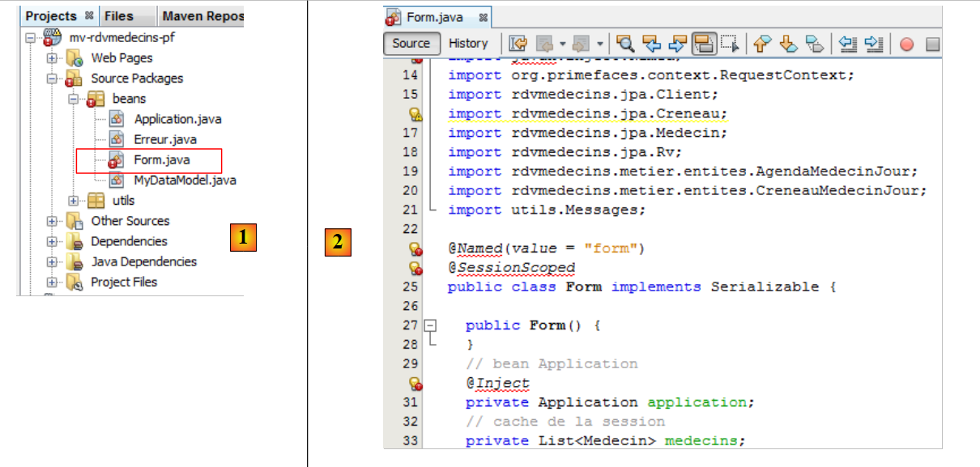Switch editor to History view
The image size is (980, 467).
pos(468,44)
